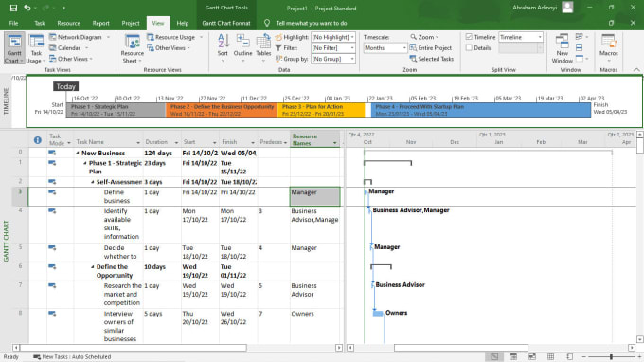Click the Save icon in title bar
644x362 pixels.
tap(13, 8)
